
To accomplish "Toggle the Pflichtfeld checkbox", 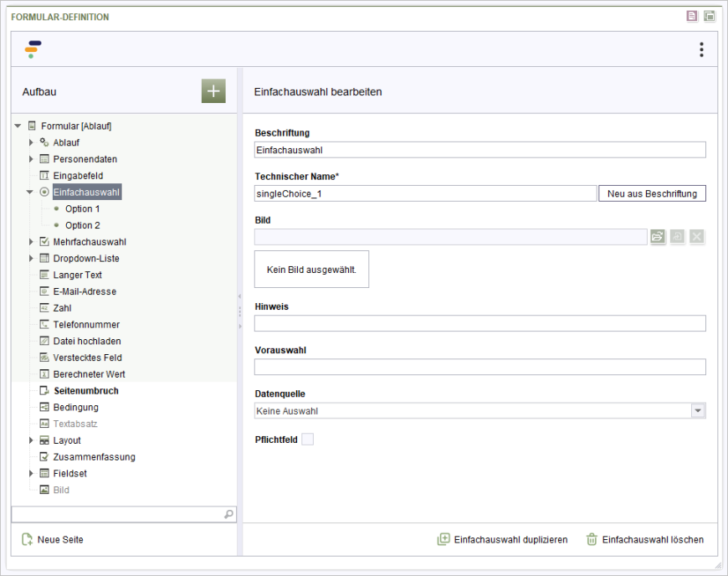I will (x=307, y=440).
